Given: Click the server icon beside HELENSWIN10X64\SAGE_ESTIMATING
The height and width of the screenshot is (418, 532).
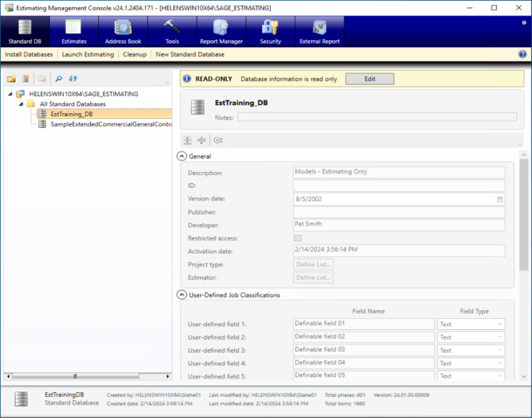Looking at the screenshot, I should click(21, 94).
